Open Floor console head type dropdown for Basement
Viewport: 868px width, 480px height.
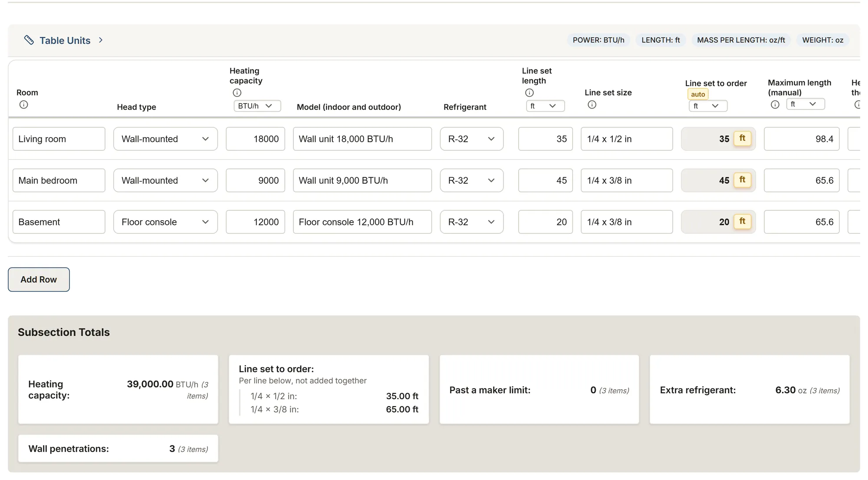pos(165,222)
